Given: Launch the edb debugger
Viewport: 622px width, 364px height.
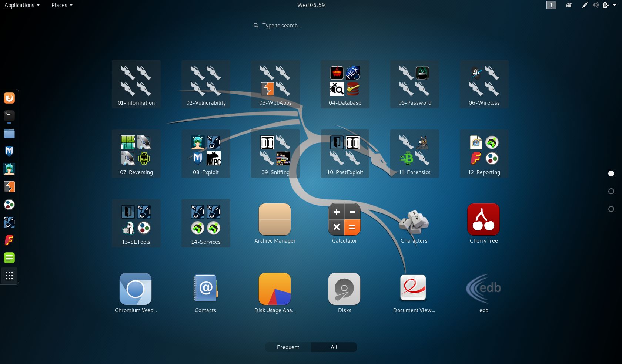Looking at the screenshot, I should coord(484,293).
